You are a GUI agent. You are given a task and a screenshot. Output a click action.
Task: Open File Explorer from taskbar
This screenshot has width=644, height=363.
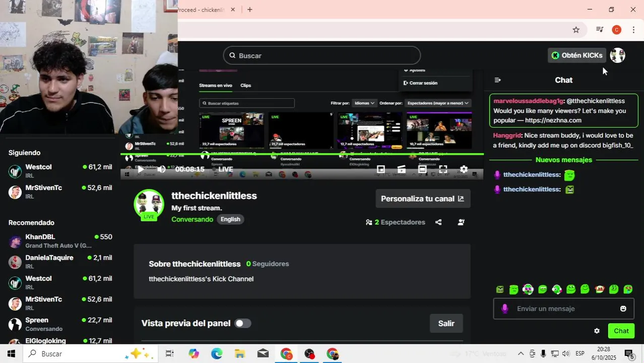pos(240,354)
